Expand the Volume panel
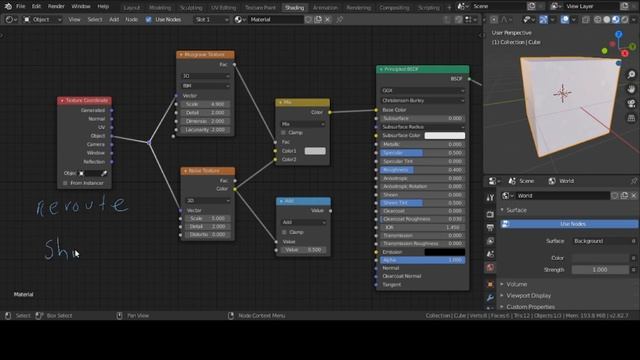The image size is (640, 360). 516,284
